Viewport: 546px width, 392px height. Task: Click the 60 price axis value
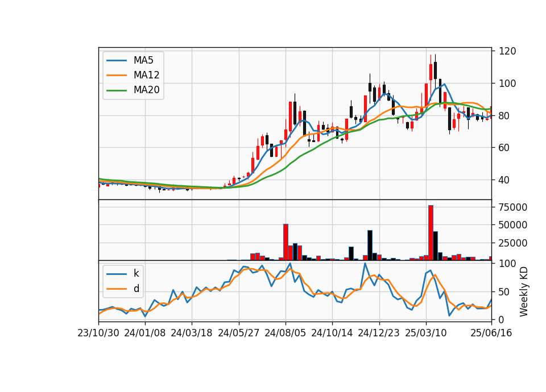(504, 148)
